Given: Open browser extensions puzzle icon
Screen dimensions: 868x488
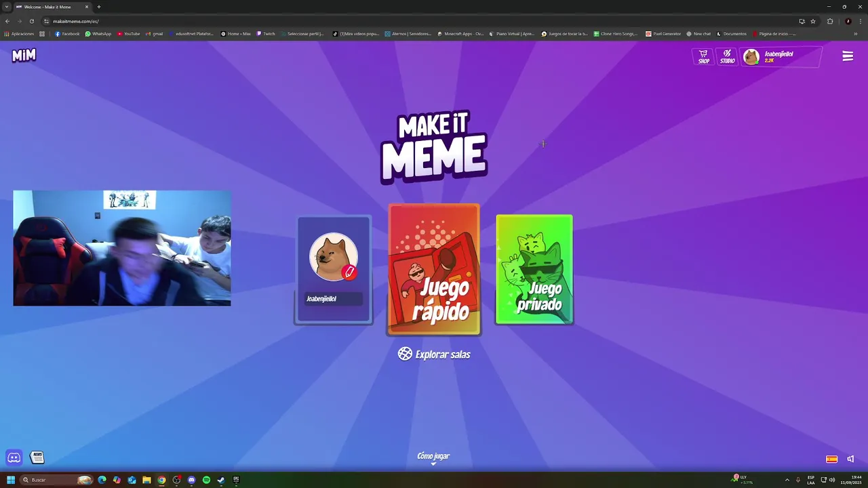Looking at the screenshot, I should [830, 21].
